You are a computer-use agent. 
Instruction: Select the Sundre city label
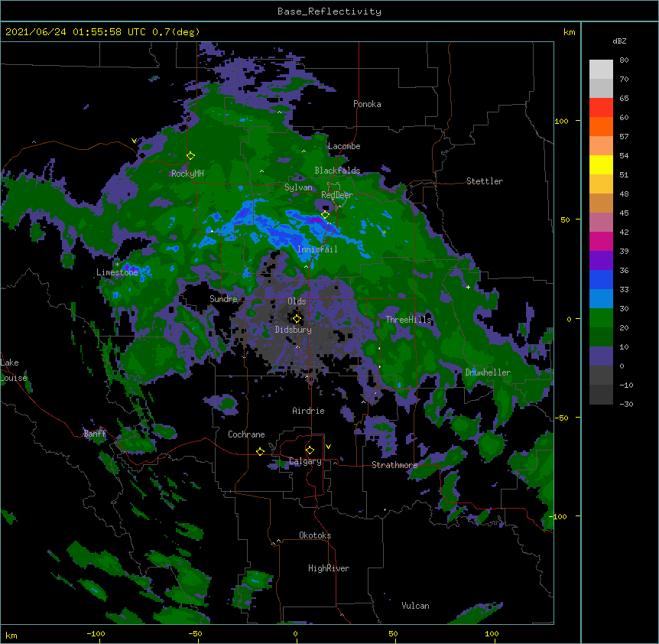click(223, 299)
